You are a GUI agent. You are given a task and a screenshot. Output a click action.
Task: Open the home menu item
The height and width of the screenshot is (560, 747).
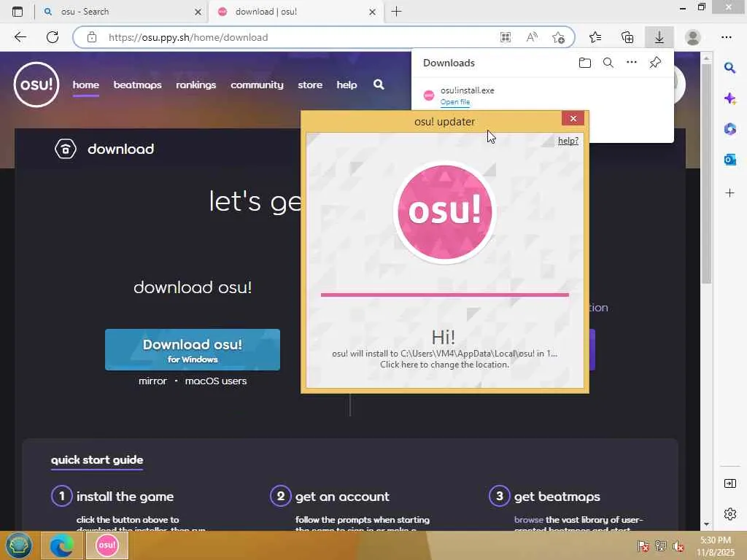pos(86,85)
